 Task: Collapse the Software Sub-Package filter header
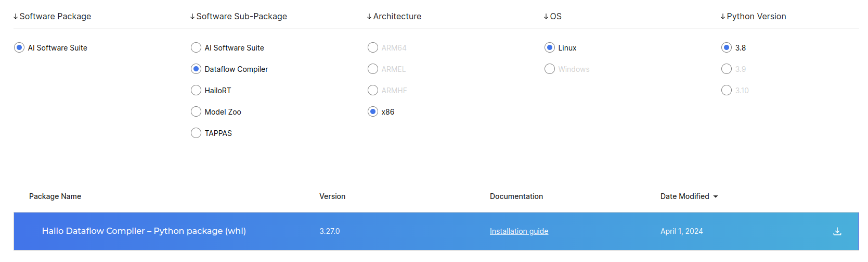click(x=239, y=17)
